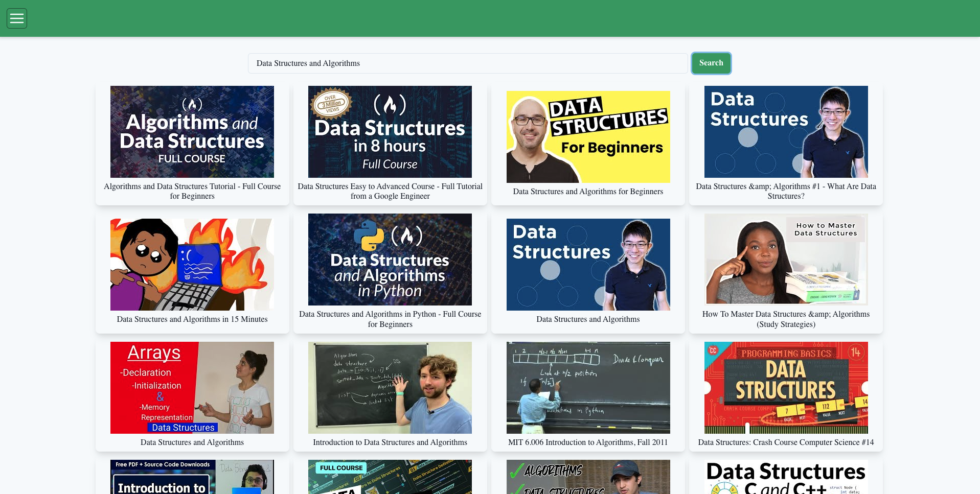Open Algorithms and Data Structures FULL COURSE thumbnail
The image size is (980, 494).
coord(192,132)
